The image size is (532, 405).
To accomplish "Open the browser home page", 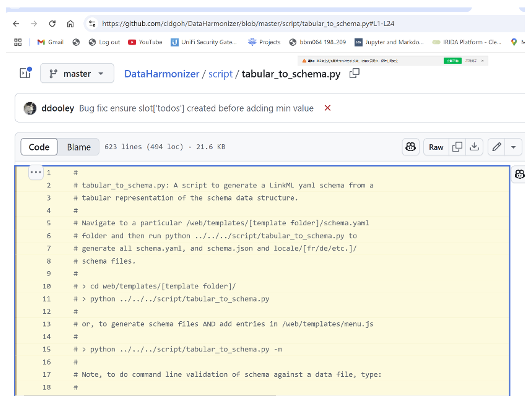I will [70, 24].
